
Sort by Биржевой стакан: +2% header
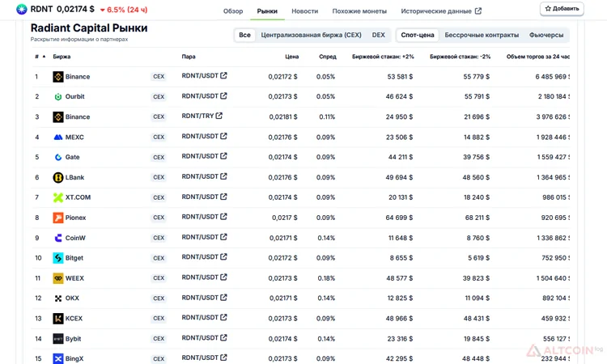[x=383, y=57]
